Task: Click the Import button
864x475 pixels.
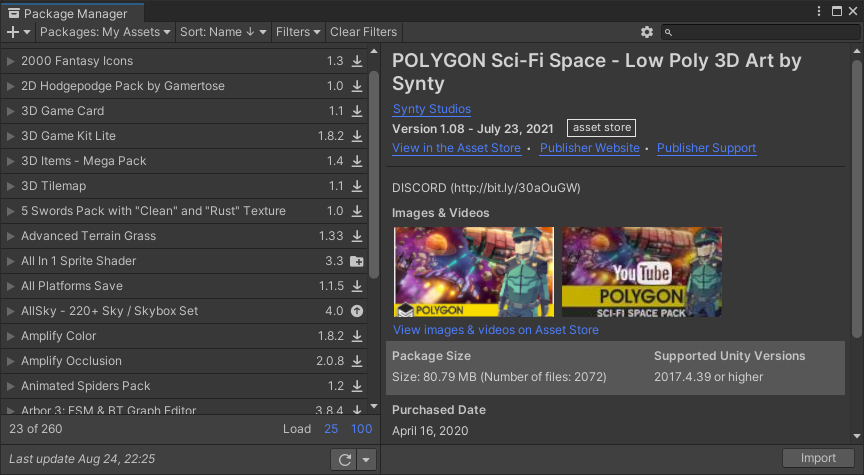Action: click(818, 458)
